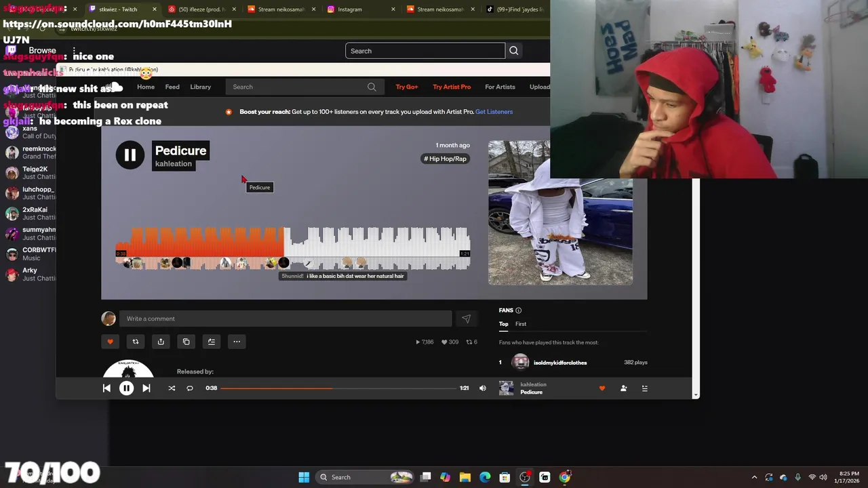The height and width of the screenshot is (488, 868).
Task: Open the Arky channel in the sidebar
Action: tap(28, 274)
